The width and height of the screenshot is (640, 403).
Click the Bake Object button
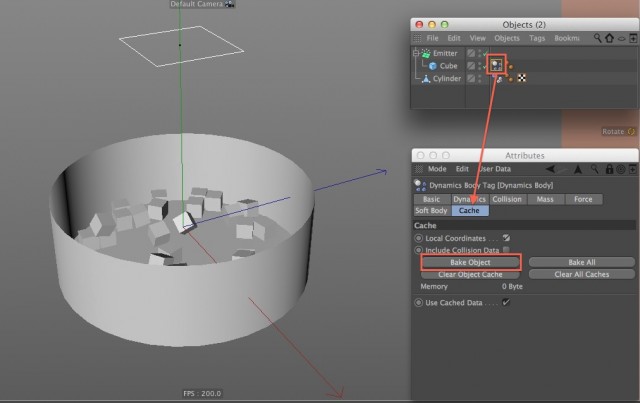pyautogui.click(x=470, y=262)
